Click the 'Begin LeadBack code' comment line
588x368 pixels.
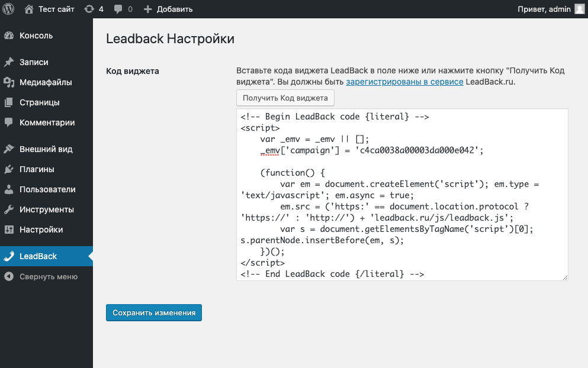[335, 117]
